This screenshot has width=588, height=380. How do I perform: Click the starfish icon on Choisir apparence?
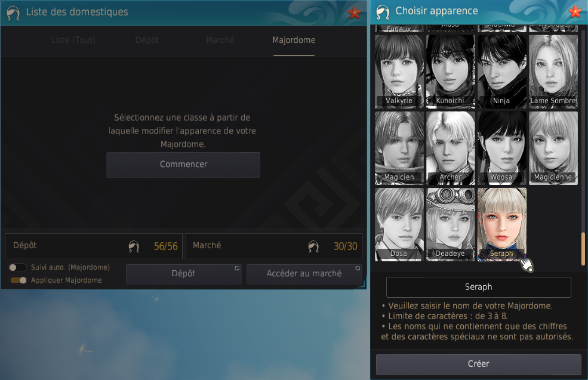coord(575,11)
